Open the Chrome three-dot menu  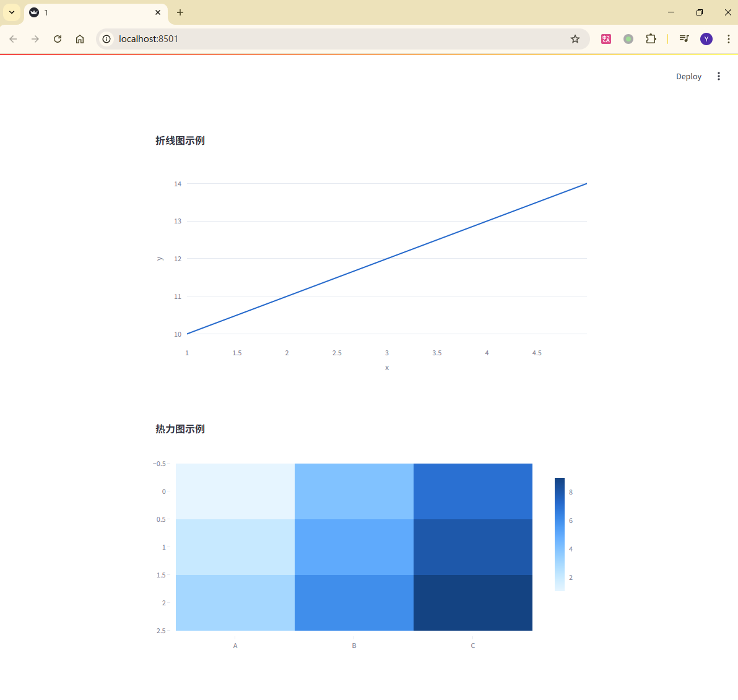(x=728, y=38)
